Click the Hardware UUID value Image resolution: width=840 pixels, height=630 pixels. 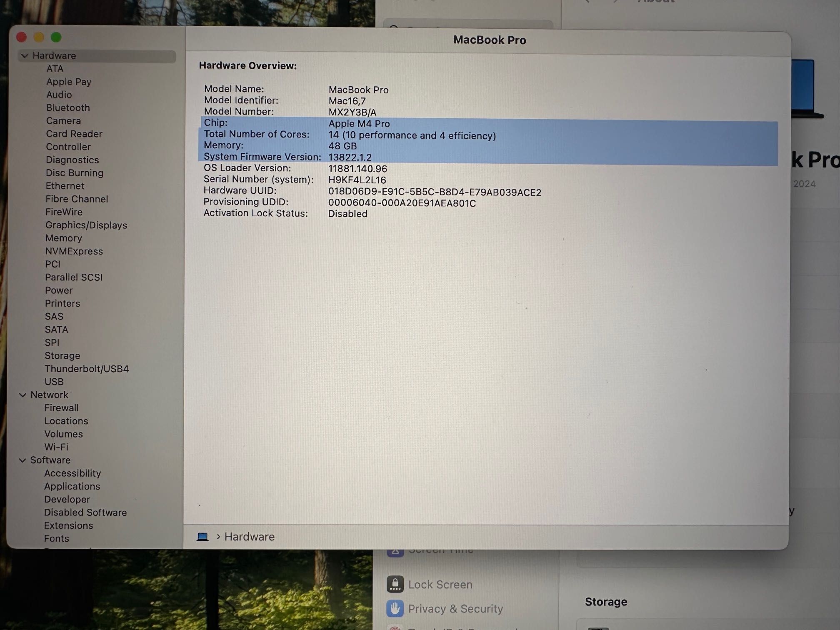(x=435, y=192)
